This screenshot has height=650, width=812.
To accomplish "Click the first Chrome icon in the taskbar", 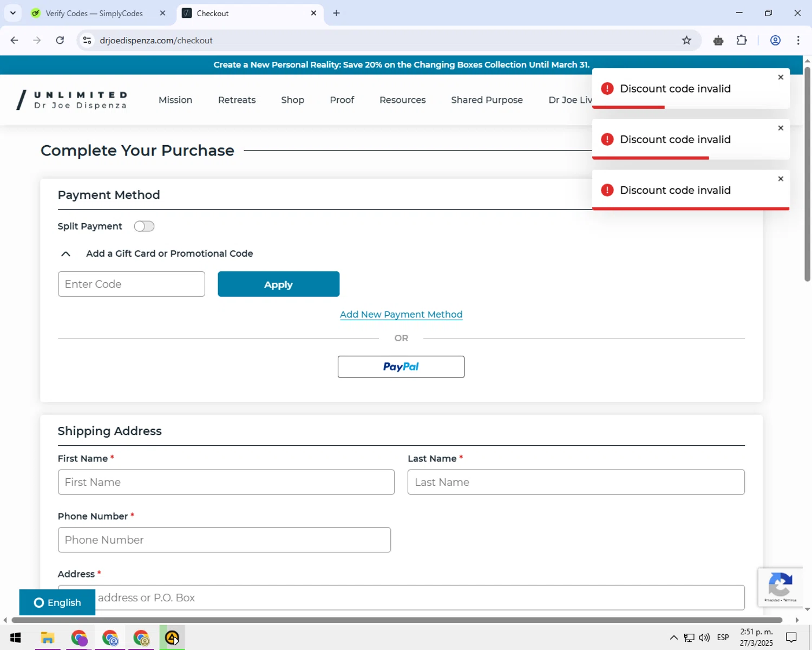I will tap(79, 638).
